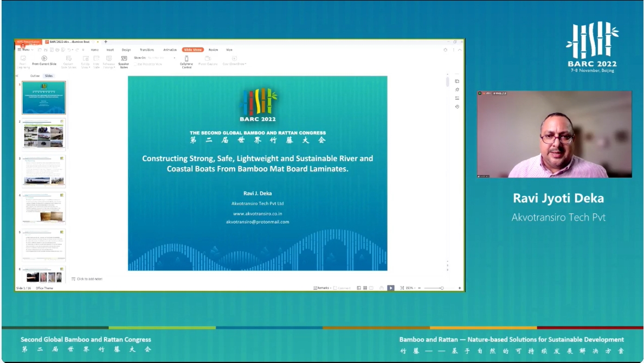This screenshot has height=363, width=644.
Task: Open the history clock icon in sidebar
Action: click(x=457, y=106)
